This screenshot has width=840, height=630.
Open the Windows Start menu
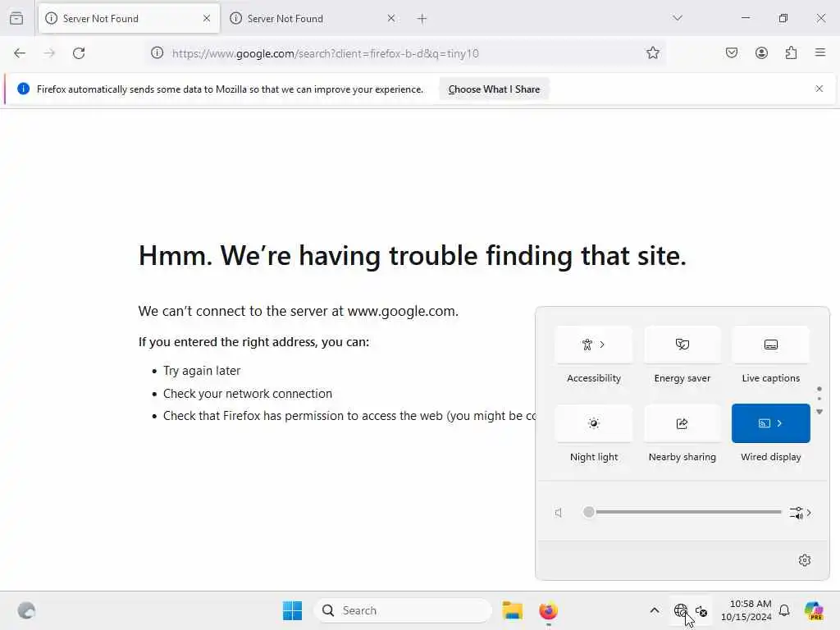point(293,610)
